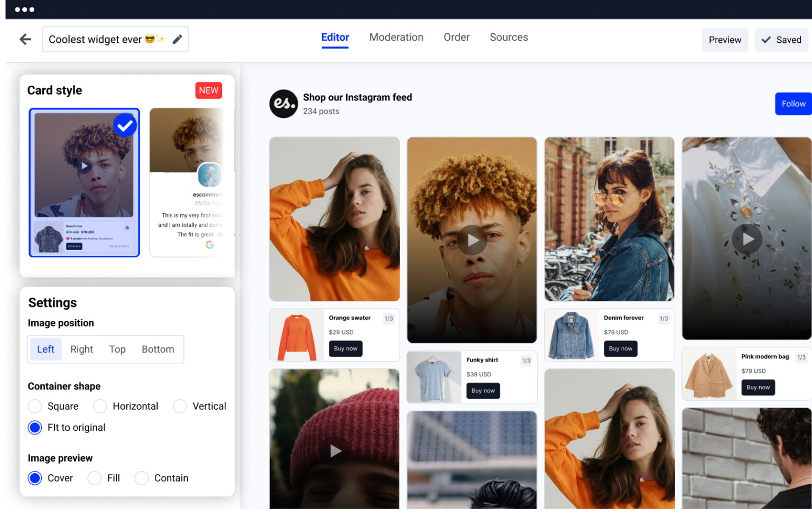Image resolution: width=812 pixels, height=516 pixels.
Task: Switch to the Moderation tab
Action: click(396, 37)
